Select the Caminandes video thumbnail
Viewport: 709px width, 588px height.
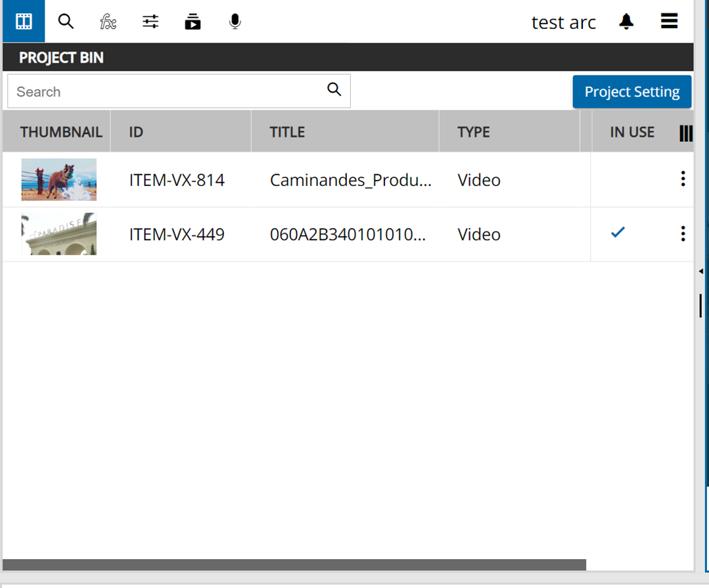(58, 179)
